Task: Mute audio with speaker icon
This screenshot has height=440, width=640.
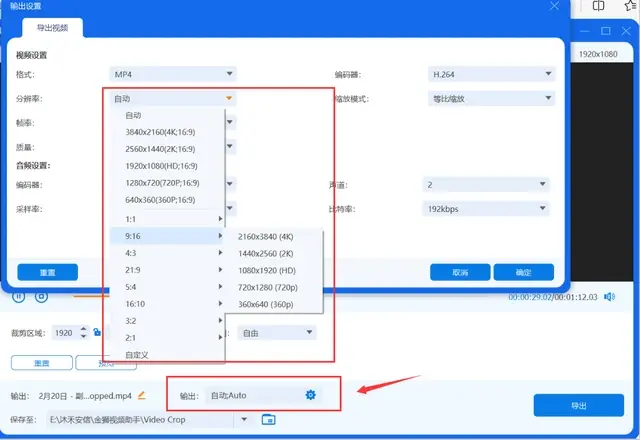Action: pos(609,297)
